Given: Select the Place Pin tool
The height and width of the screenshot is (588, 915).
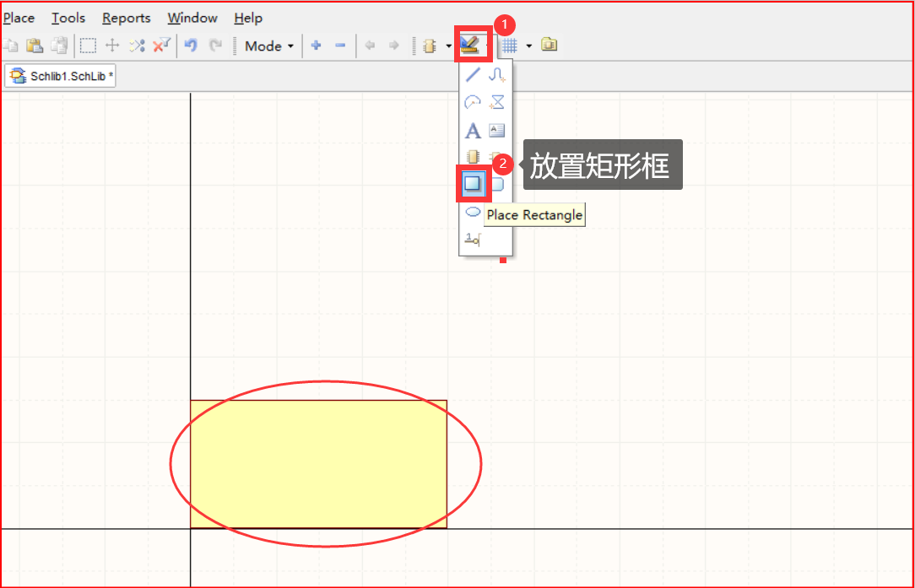Looking at the screenshot, I should (x=472, y=238).
